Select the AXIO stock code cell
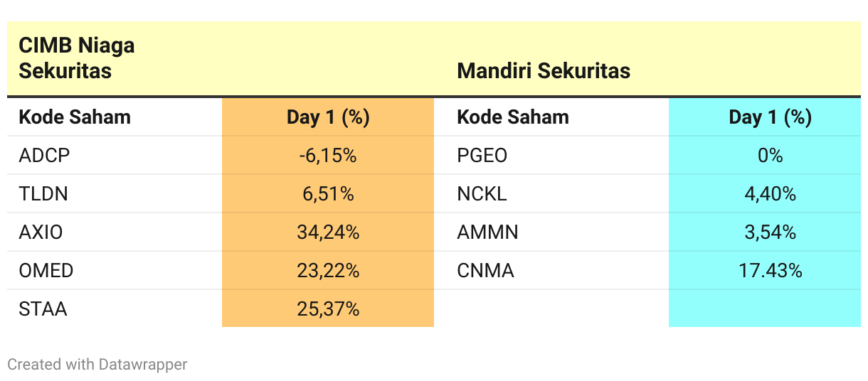Screen dimensions: 868x381 [43, 232]
